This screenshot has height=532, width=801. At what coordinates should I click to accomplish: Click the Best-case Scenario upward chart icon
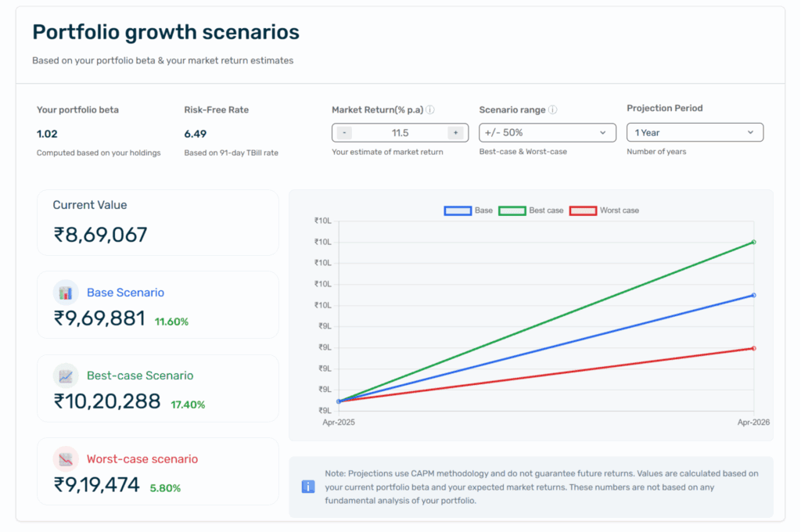(66, 376)
